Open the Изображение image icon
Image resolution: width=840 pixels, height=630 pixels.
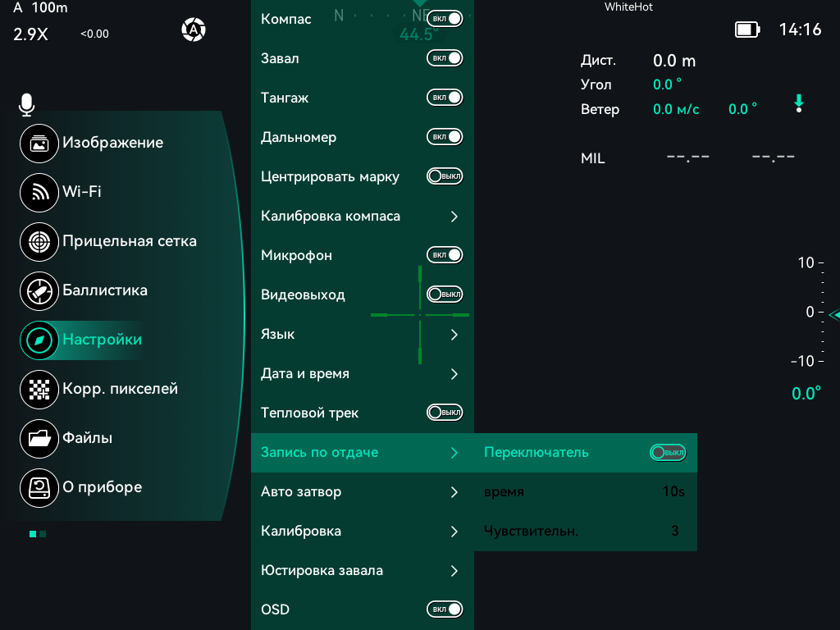coord(39,143)
